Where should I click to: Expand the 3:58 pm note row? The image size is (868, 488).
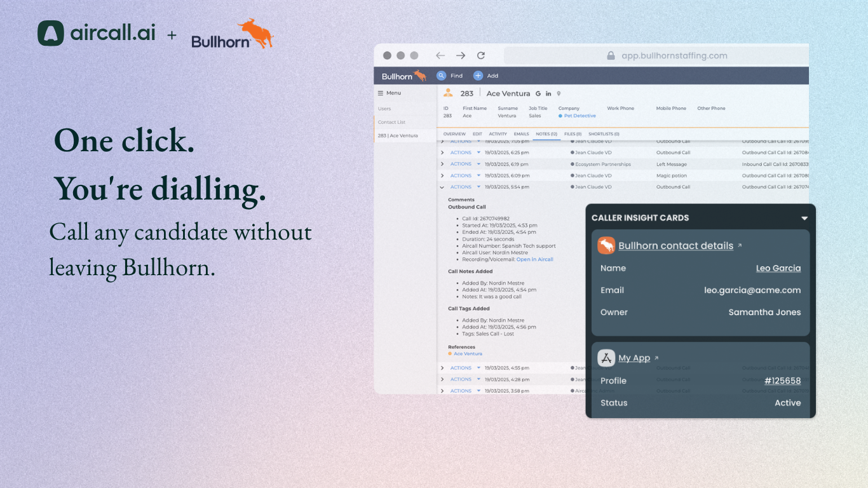[442, 391]
